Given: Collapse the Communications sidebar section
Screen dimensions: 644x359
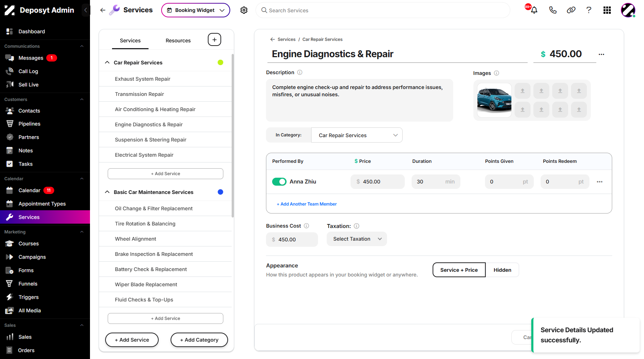Looking at the screenshot, I should coord(82,46).
